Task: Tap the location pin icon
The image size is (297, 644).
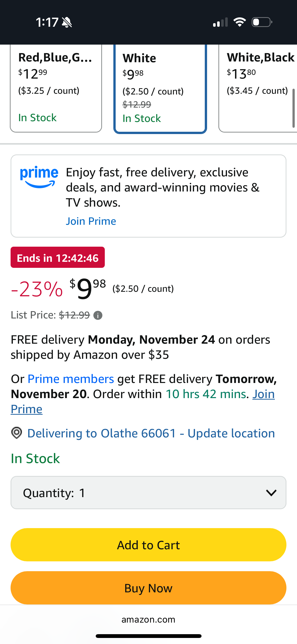Action: click(x=17, y=433)
